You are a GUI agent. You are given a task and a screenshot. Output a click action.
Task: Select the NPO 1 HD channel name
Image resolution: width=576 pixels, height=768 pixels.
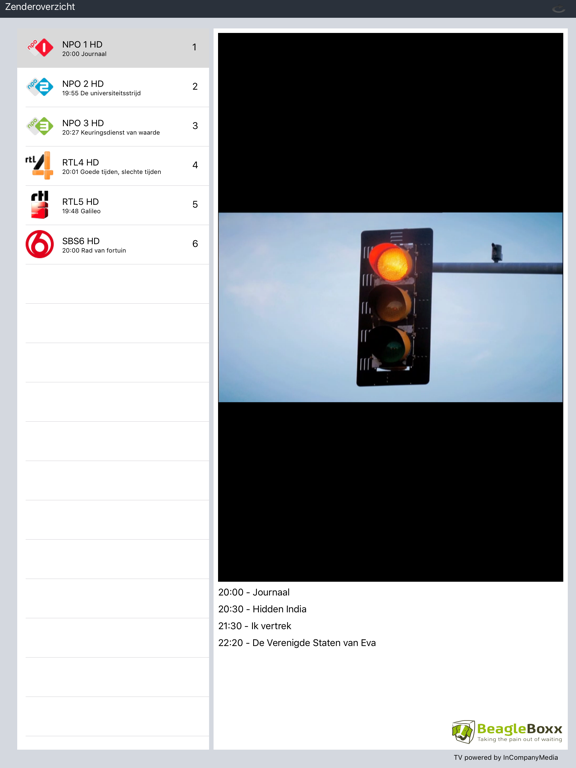pos(82,44)
